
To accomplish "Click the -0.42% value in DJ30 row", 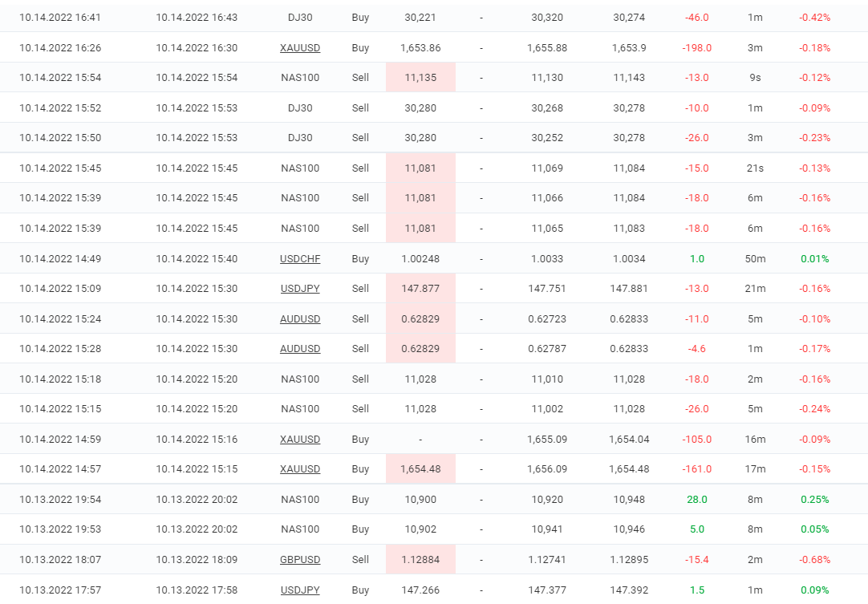I will point(814,18).
